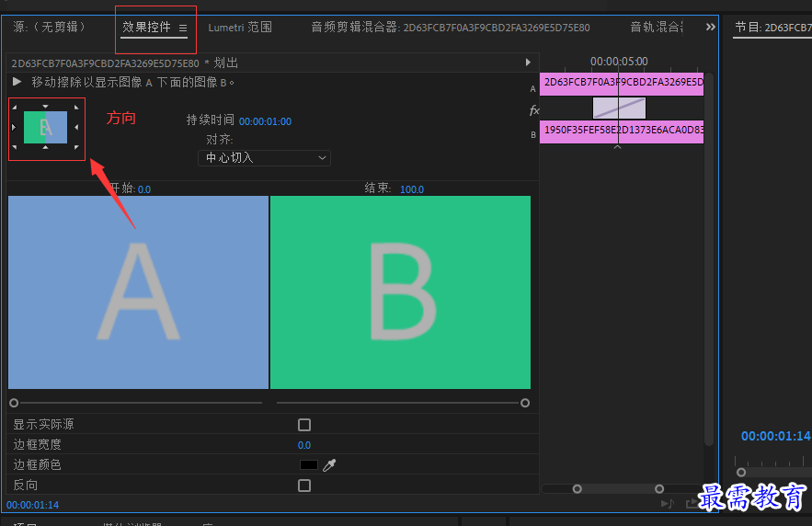Select clip 1950F35FEF58E2D on track B
This screenshot has width=812, height=526.
(x=622, y=132)
